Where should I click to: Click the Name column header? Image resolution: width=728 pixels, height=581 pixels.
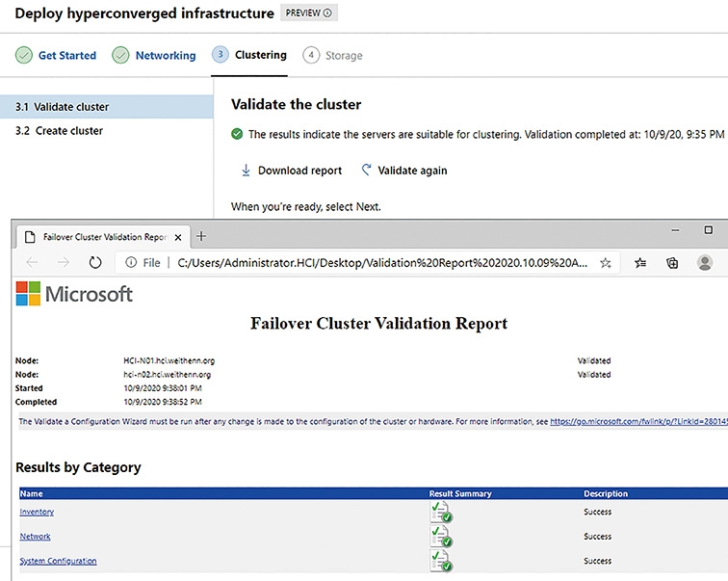[31, 493]
